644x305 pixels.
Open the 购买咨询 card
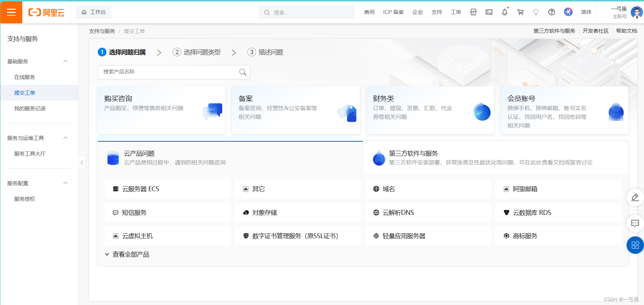161,110
